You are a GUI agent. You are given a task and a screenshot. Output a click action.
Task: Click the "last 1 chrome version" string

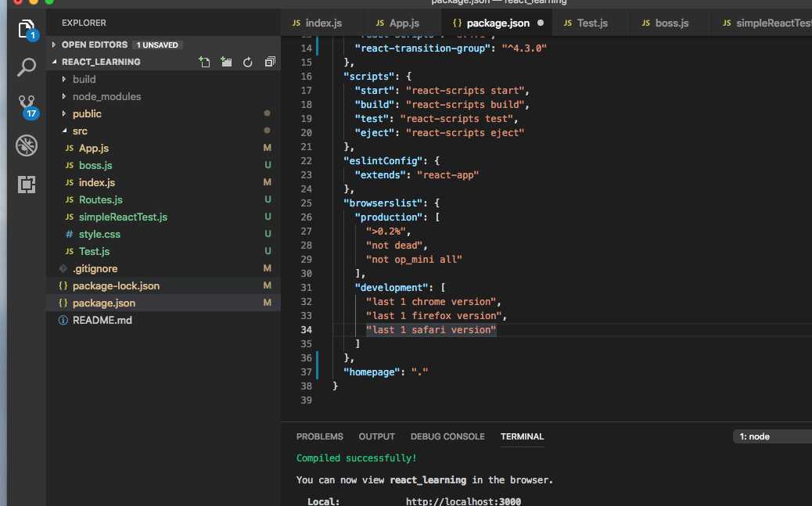pyautogui.click(x=431, y=302)
